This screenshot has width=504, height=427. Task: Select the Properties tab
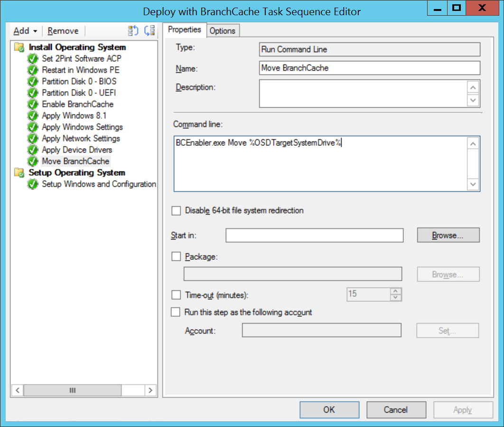pos(185,29)
